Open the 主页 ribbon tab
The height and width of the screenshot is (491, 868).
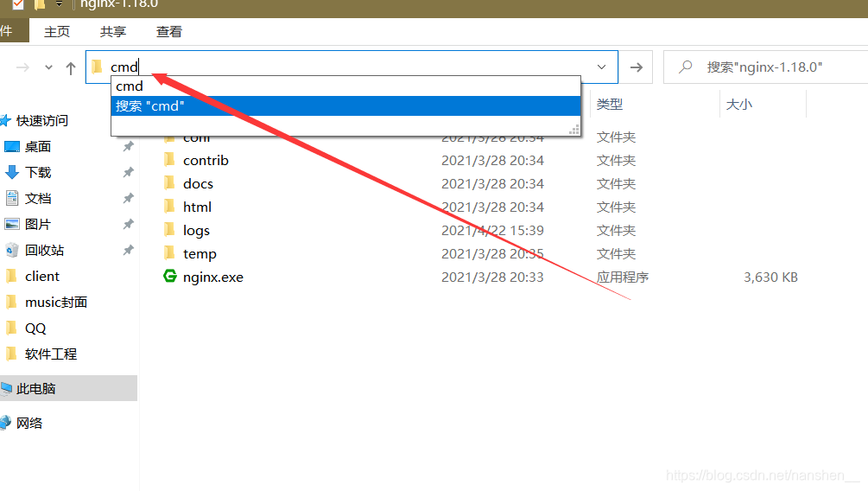tap(57, 32)
